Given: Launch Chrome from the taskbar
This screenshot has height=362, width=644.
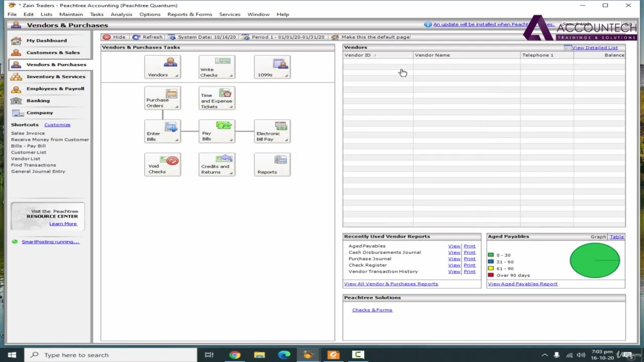Looking at the screenshot, I should click(x=234, y=355).
